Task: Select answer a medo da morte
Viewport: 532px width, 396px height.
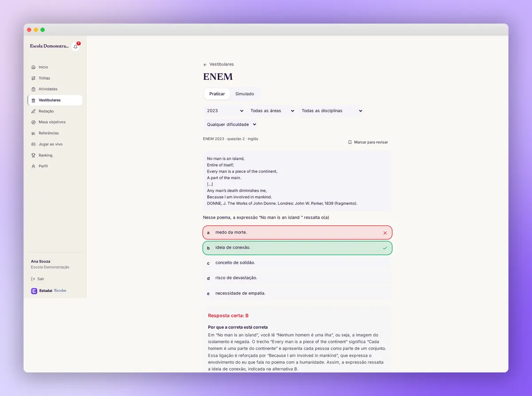Action: [297, 232]
